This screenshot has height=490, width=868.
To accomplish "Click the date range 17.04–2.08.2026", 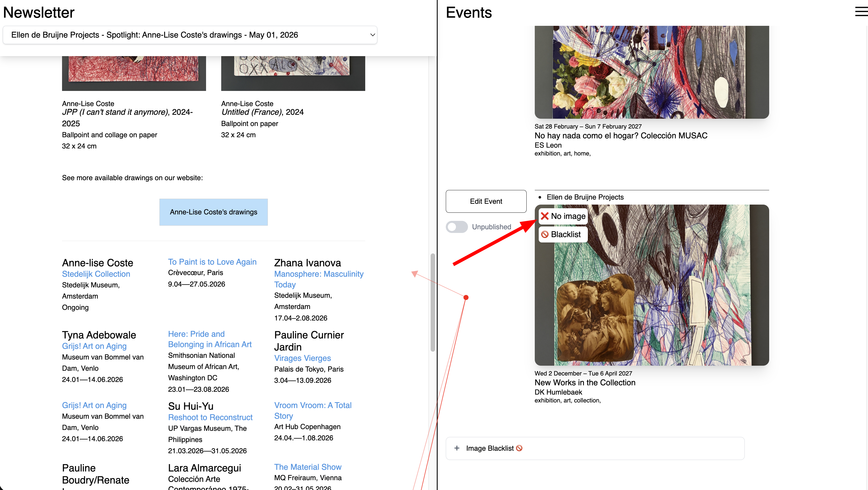I will [301, 318].
